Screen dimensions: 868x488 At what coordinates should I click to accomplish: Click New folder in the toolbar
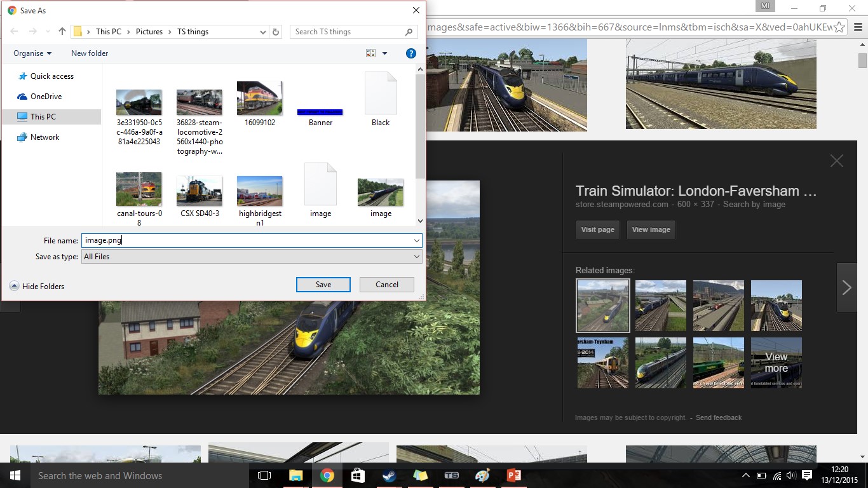(90, 53)
